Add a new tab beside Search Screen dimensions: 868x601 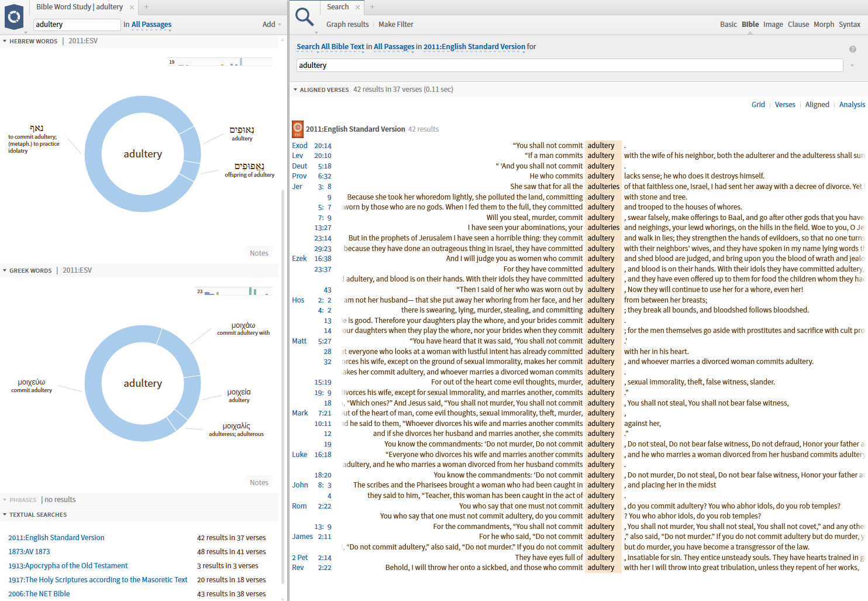(x=372, y=7)
